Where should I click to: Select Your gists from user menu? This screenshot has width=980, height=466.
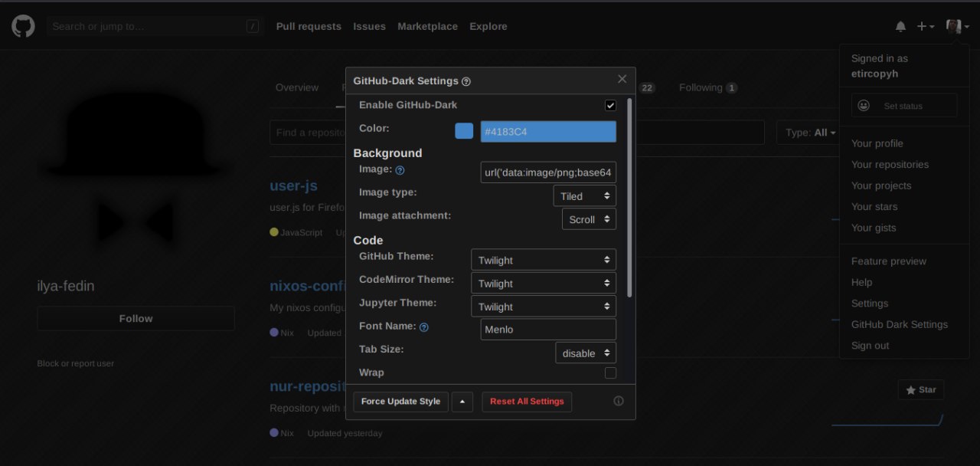874,228
